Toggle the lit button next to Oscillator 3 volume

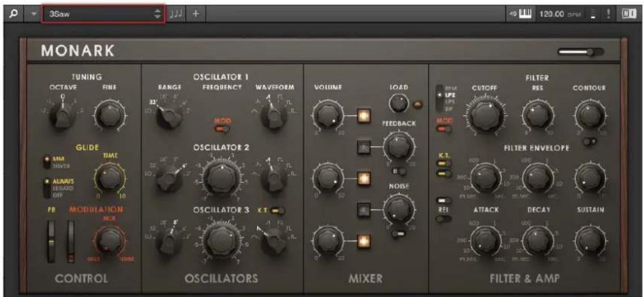coord(364,240)
